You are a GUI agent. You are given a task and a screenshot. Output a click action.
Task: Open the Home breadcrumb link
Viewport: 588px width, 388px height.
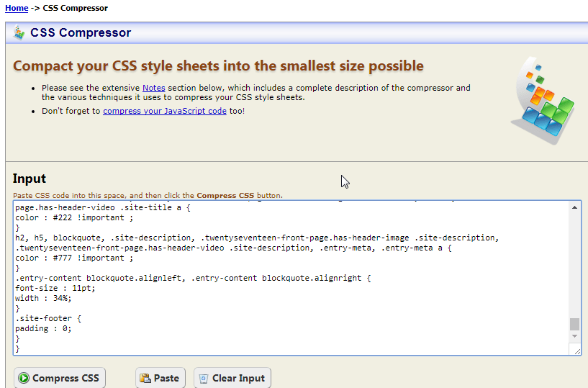17,8
